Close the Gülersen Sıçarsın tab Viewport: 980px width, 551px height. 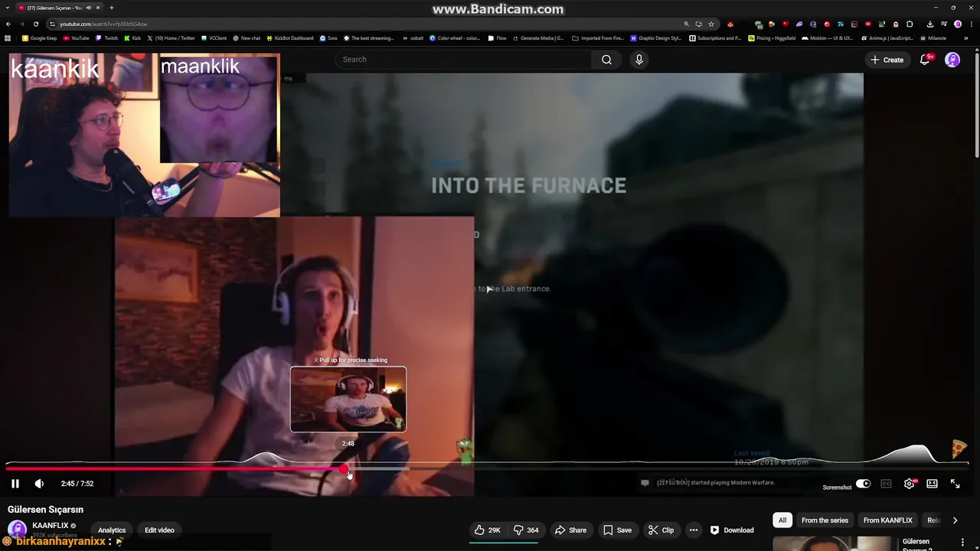[98, 8]
